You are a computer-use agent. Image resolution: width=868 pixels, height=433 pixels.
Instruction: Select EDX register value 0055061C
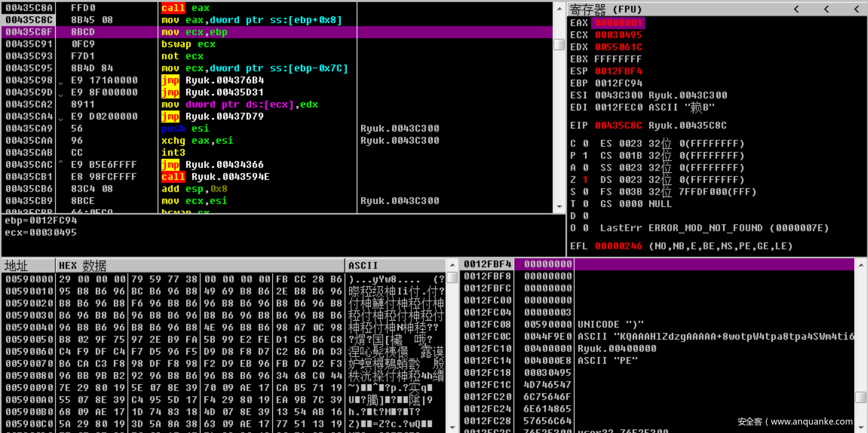[x=618, y=47]
